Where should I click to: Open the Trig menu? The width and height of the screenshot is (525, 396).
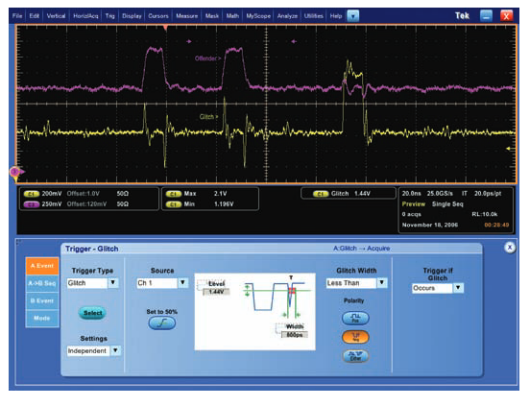coord(110,16)
